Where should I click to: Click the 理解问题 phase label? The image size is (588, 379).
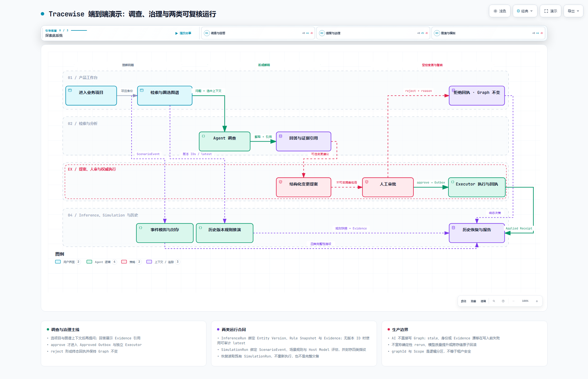click(128, 65)
